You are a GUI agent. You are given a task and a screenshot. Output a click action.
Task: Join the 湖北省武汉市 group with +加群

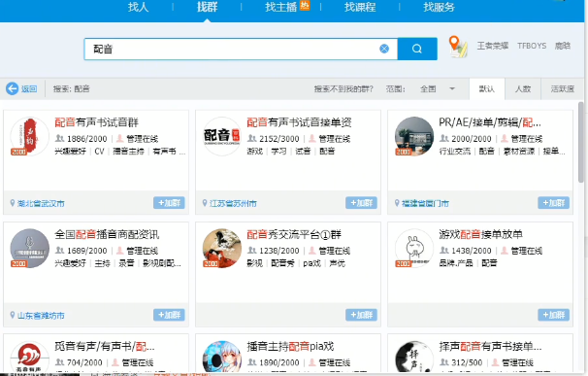coord(169,203)
